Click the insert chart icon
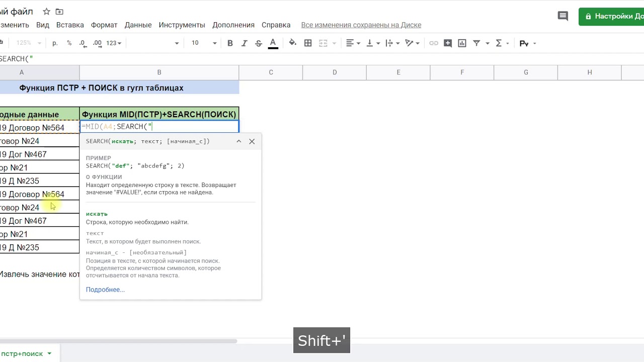 462,43
